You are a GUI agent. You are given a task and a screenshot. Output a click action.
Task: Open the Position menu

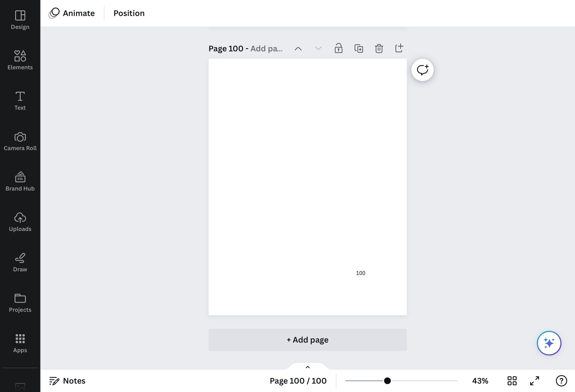[x=129, y=13]
